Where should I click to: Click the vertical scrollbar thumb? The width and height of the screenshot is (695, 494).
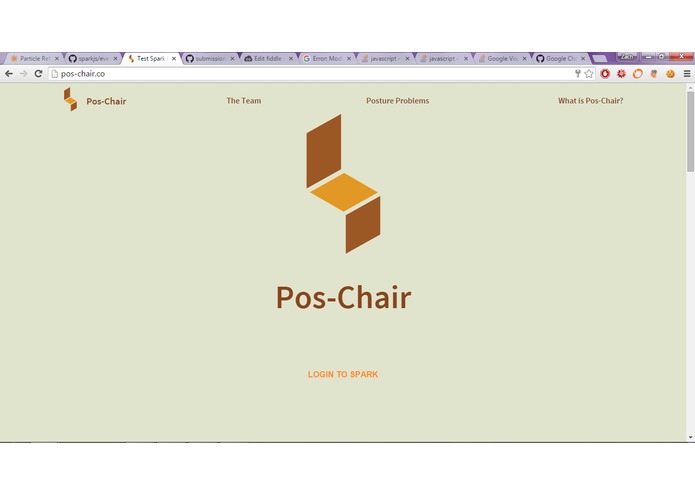(691, 132)
